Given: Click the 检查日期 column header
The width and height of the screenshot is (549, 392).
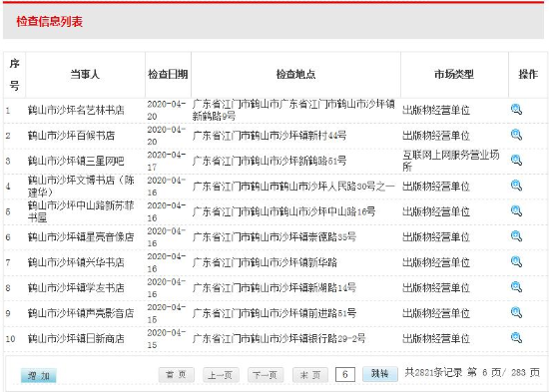Looking at the screenshot, I should pyautogui.click(x=168, y=74).
